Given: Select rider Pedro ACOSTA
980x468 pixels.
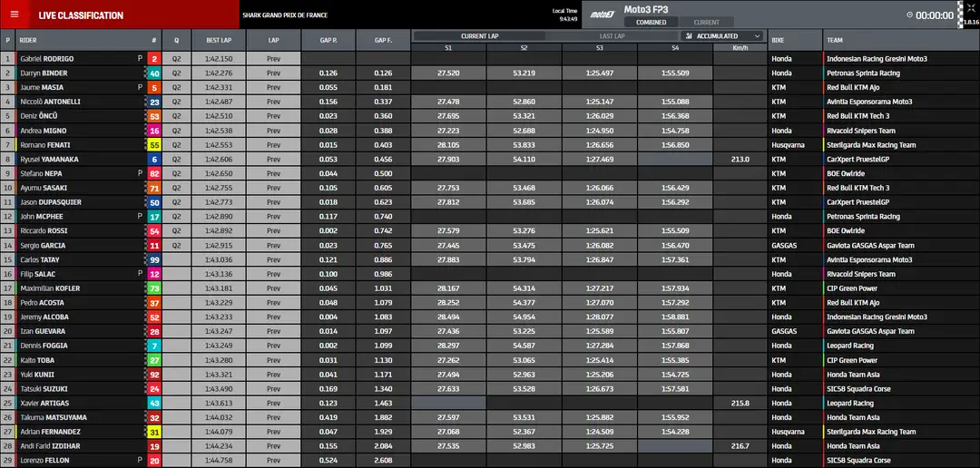Looking at the screenshot, I should (42, 302).
